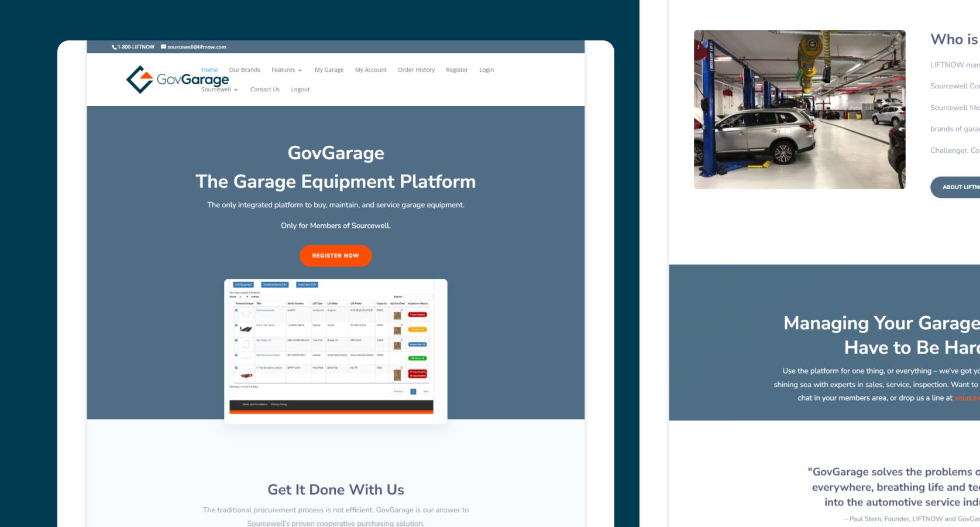Click the GovGarage logo
The height and width of the screenshot is (527, 980).
coord(177,79)
